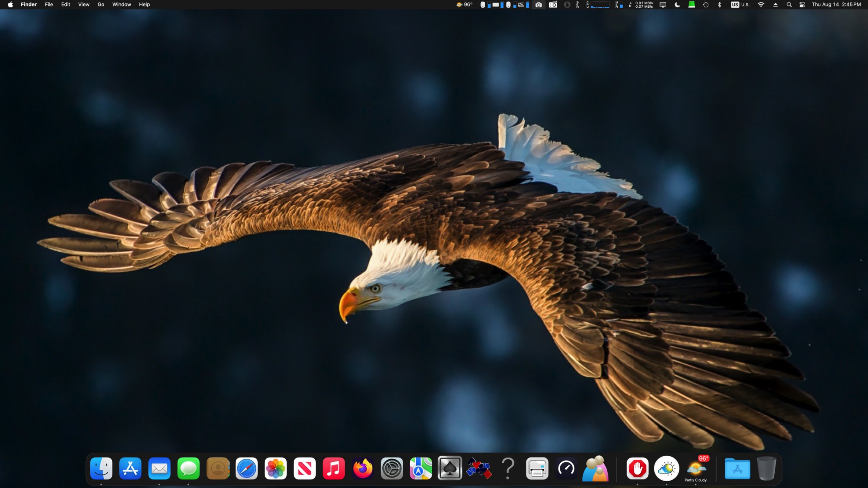Launch the Solitaire spade card app
The width and height of the screenshot is (868, 488).
[450, 468]
